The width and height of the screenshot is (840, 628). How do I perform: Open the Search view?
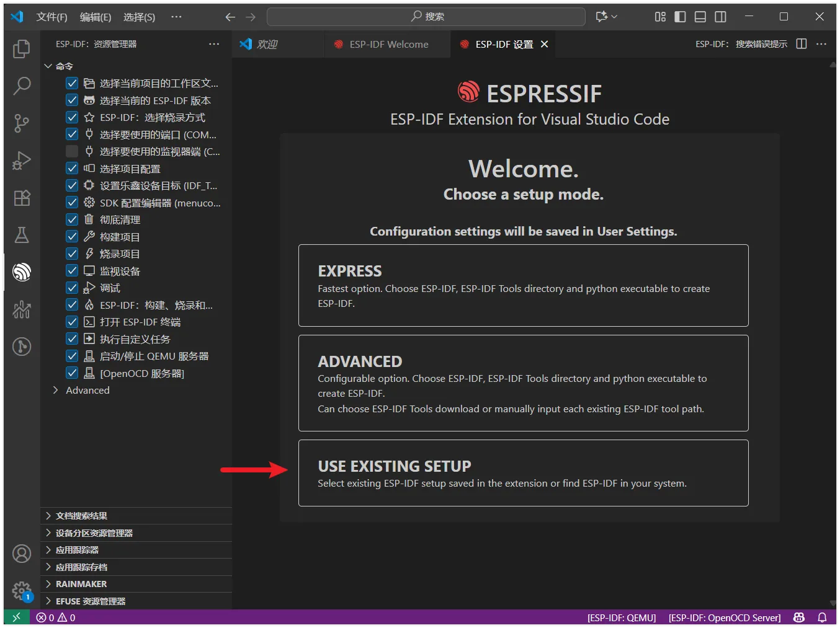[x=22, y=86]
